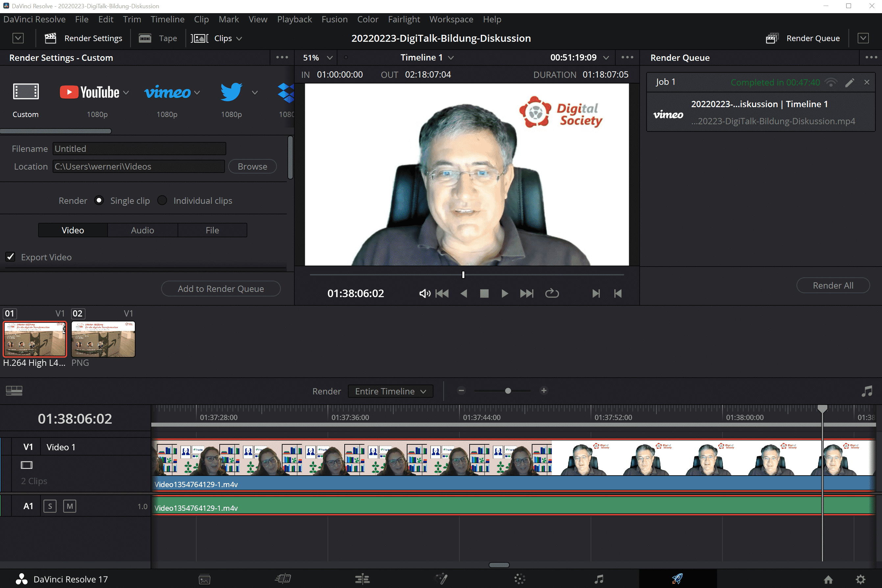This screenshot has width=882, height=588.
Task: Open the timeline view options icon
Action: pos(14,391)
